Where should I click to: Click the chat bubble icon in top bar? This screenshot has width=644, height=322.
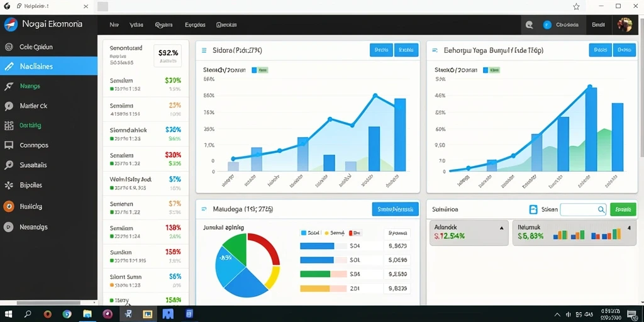(x=530, y=25)
